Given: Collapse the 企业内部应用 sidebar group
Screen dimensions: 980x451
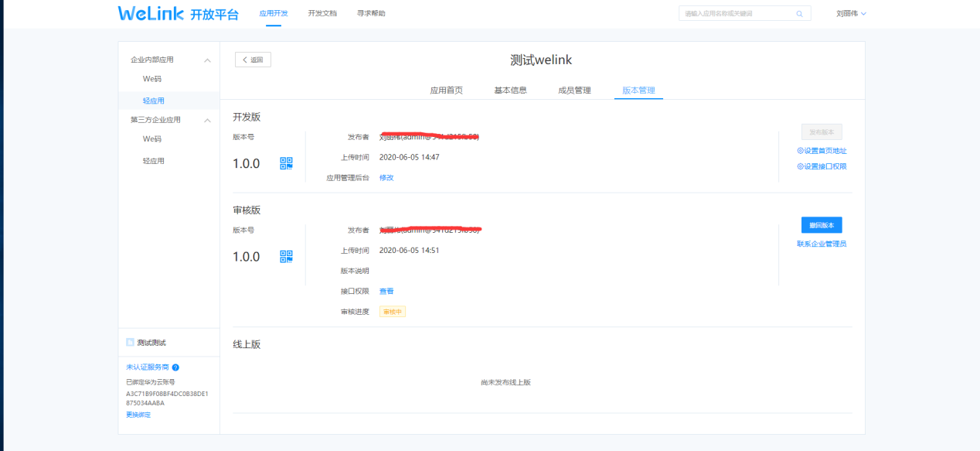Looking at the screenshot, I should click(207, 60).
